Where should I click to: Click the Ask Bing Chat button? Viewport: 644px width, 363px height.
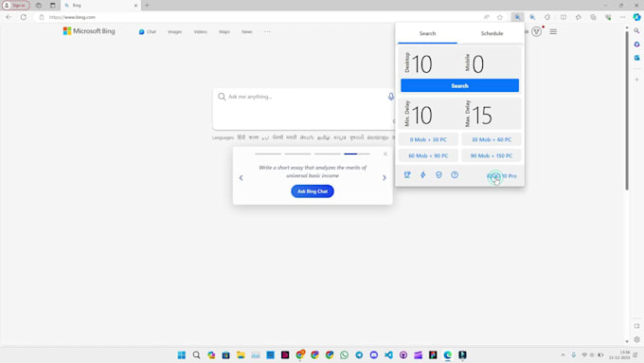(313, 191)
